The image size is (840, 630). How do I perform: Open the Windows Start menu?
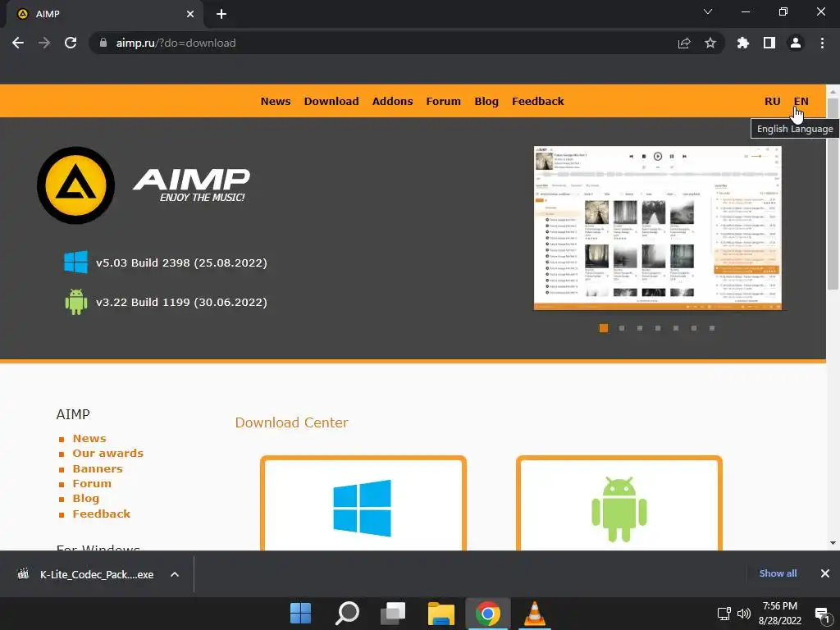pyautogui.click(x=300, y=613)
